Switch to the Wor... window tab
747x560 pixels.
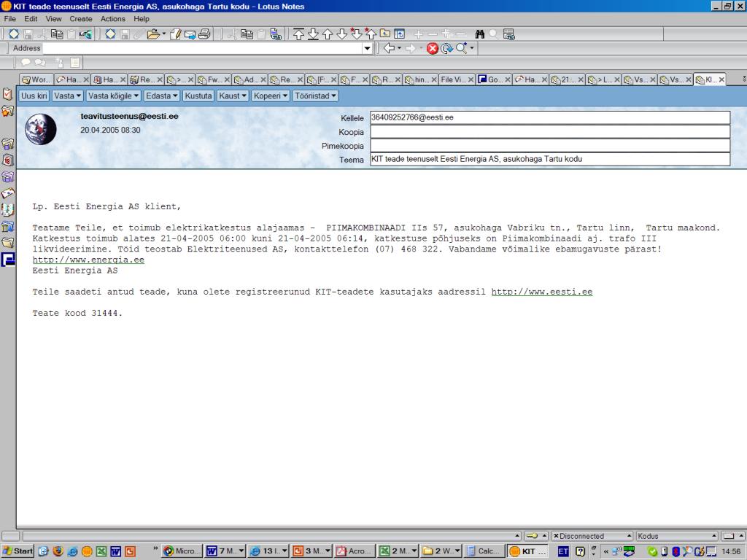pos(36,79)
